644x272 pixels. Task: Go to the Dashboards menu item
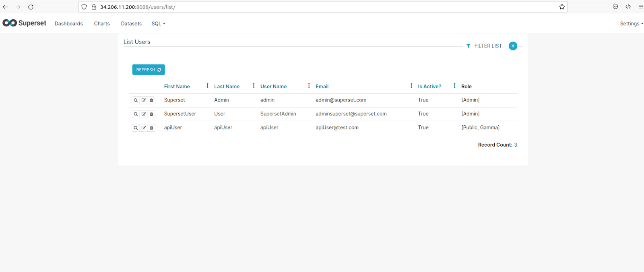69,24
